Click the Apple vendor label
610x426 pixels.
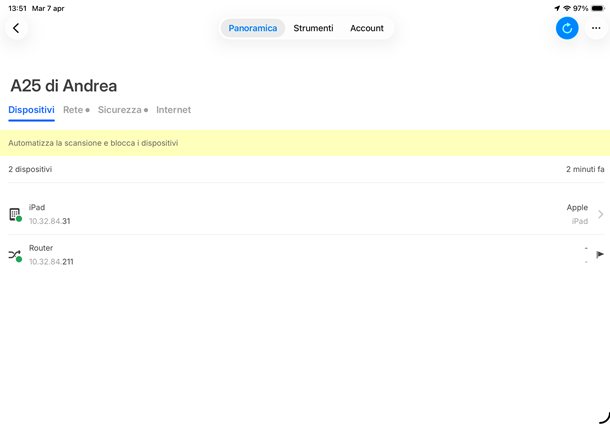[577, 208]
